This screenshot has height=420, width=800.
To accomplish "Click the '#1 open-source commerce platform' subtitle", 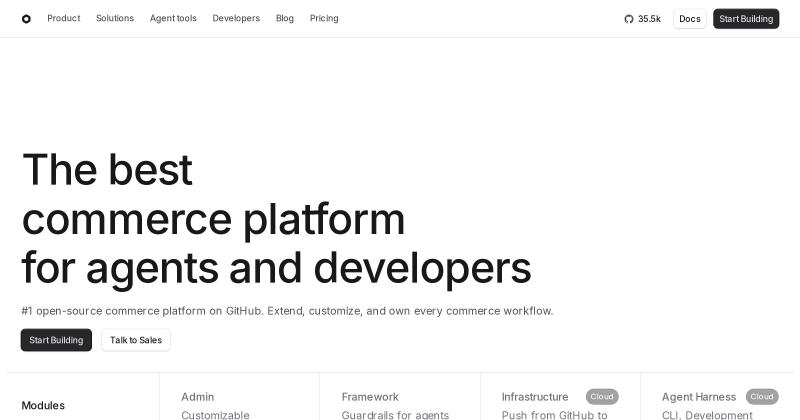I will (287, 311).
